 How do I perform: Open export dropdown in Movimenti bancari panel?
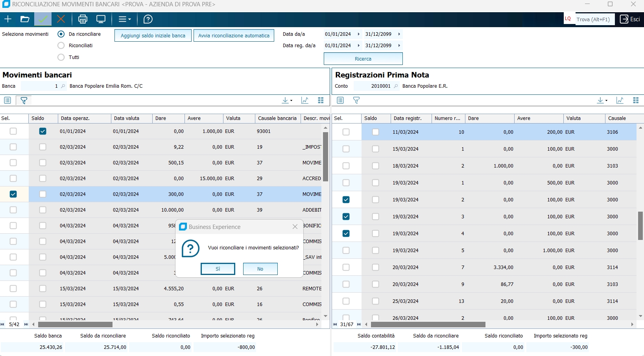tap(287, 101)
